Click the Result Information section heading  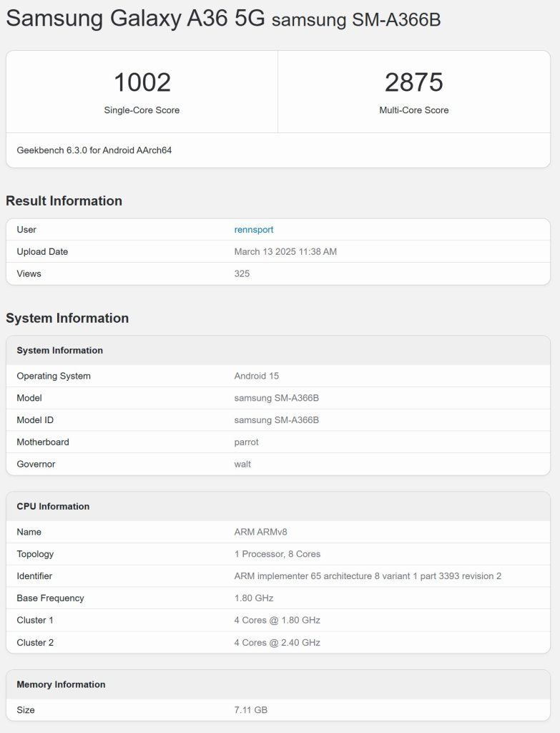point(64,201)
